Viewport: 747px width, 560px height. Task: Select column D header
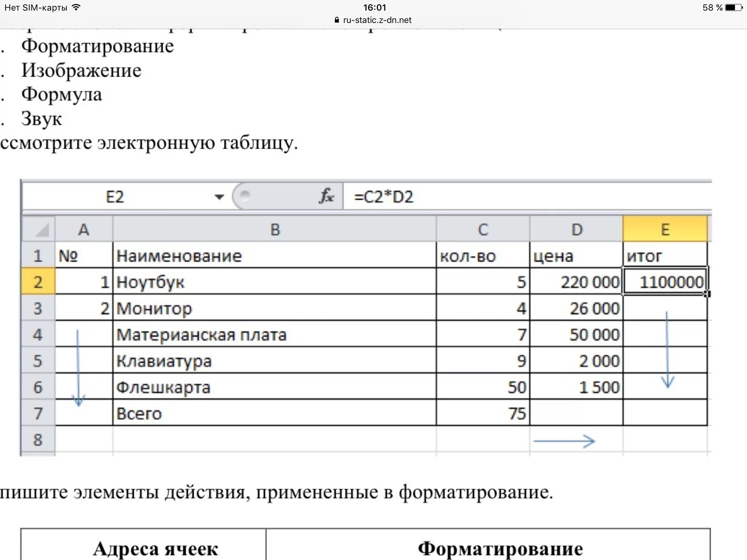point(576,229)
